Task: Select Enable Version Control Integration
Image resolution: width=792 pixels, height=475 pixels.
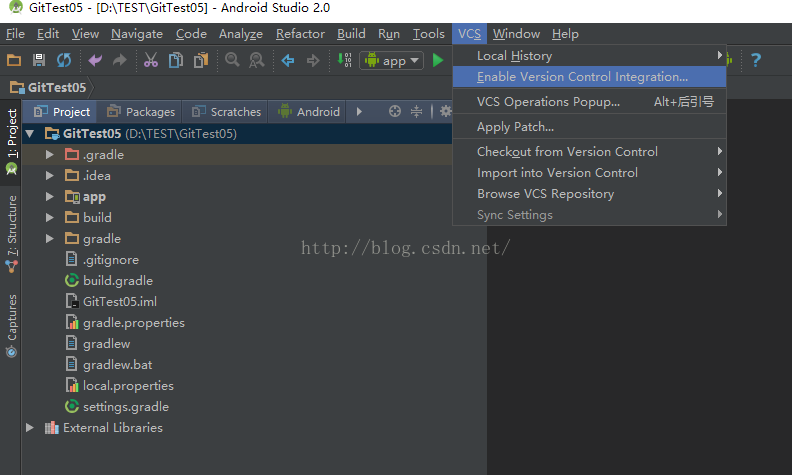Action: click(x=589, y=77)
